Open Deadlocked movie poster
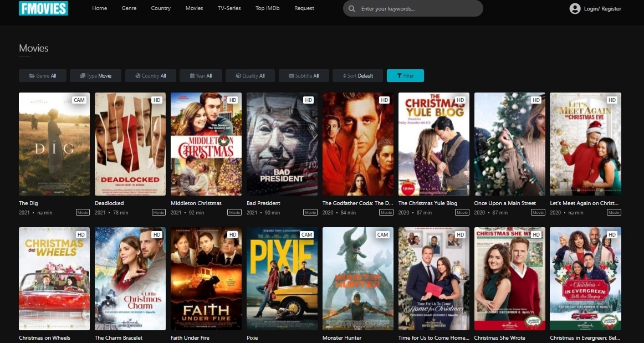Image resolution: width=644 pixels, height=343 pixels. tap(130, 144)
